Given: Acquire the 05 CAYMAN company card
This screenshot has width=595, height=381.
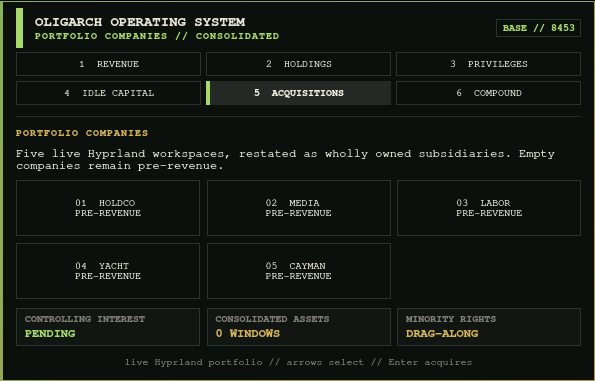Looking at the screenshot, I should click(x=299, y=271).
